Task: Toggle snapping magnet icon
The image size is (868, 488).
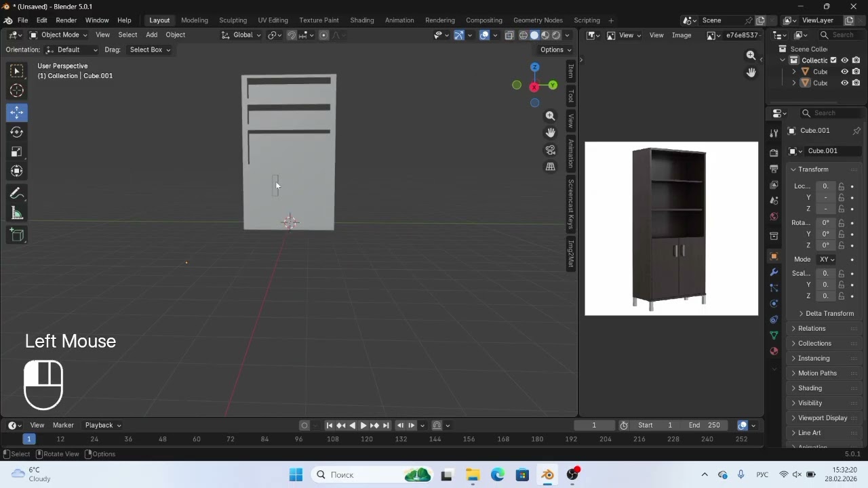Action: coord(292,35)
